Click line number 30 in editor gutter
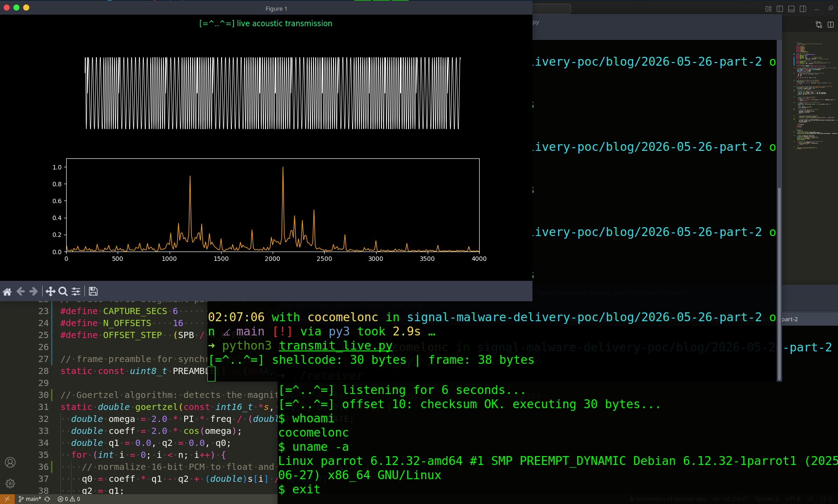Screen dimensions: 838x504 point(44,395)
